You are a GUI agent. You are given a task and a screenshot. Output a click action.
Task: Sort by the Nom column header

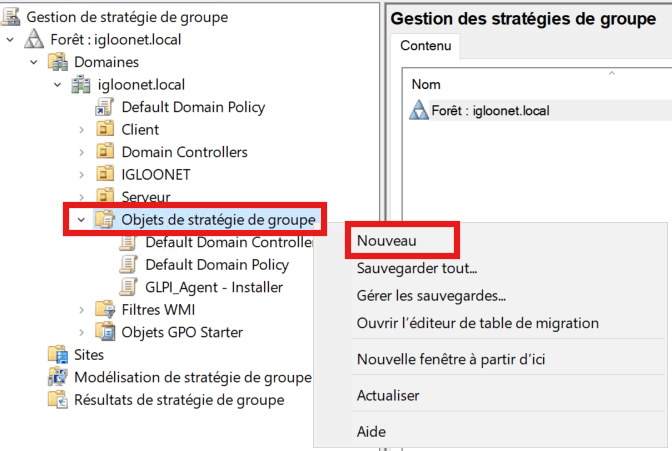coord(426,84)
